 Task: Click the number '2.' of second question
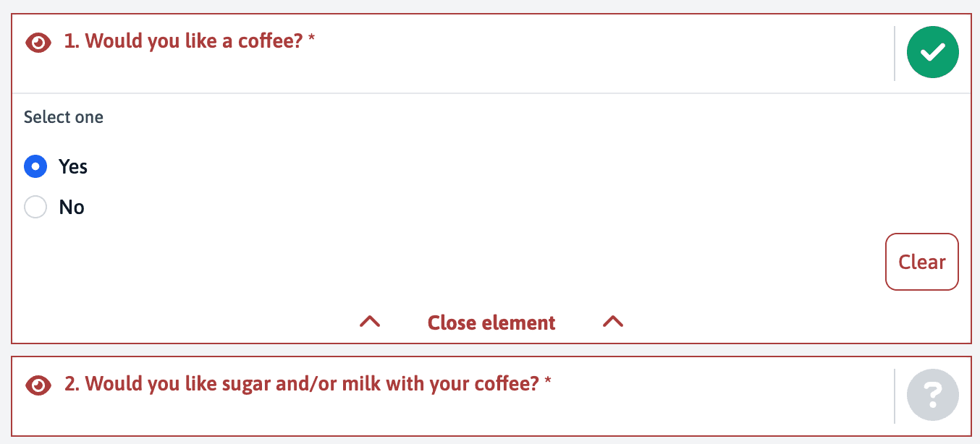coord(72,384)
